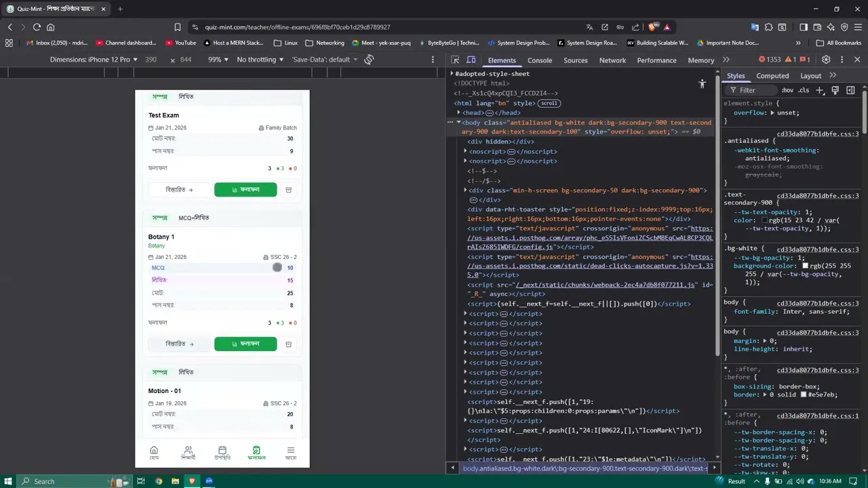Open the হোম icon in bottom navigation
The image size is (868, 488).
click(154, 453)
